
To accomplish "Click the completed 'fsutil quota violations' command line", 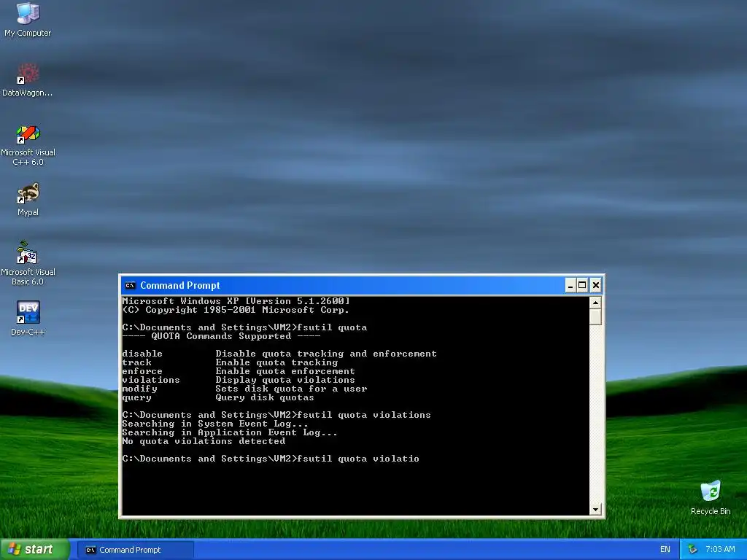I will (x=276, y=415).
